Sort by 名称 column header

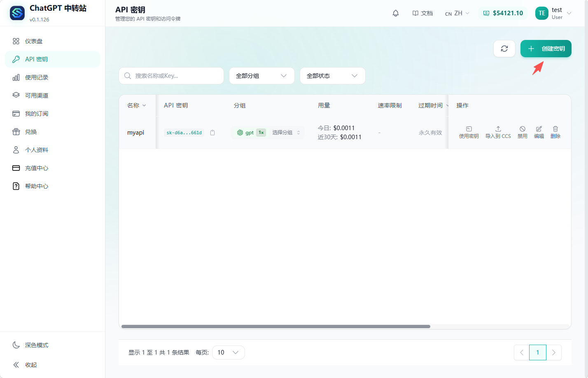pyautogui.click(x=137, y=105)
